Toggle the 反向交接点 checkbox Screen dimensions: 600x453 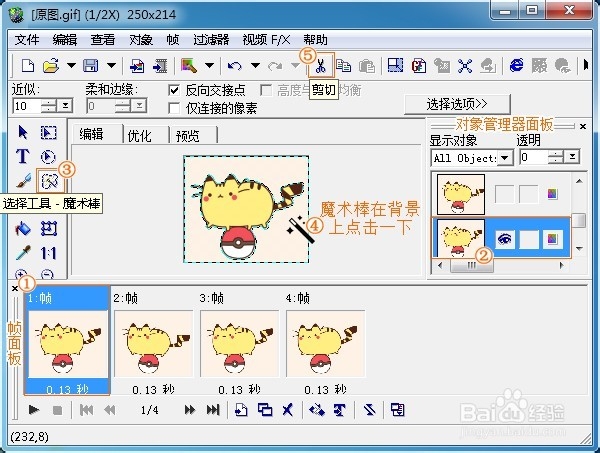click(174, 91)
